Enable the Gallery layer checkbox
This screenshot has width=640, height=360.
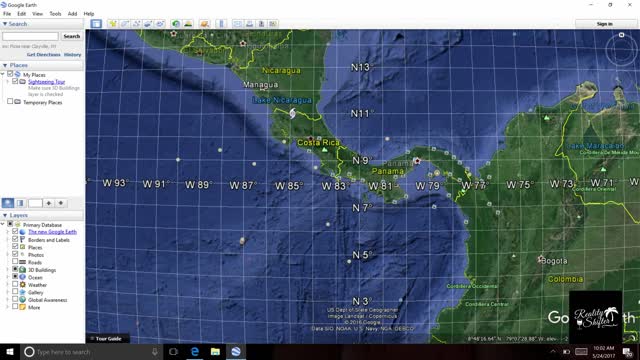(x=15, y=292)
